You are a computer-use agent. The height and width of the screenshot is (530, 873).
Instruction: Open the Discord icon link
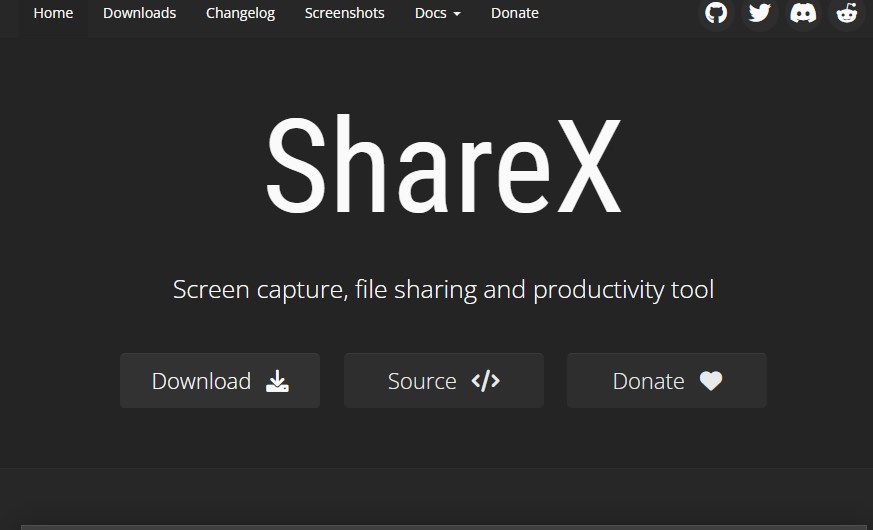point(803,13)
